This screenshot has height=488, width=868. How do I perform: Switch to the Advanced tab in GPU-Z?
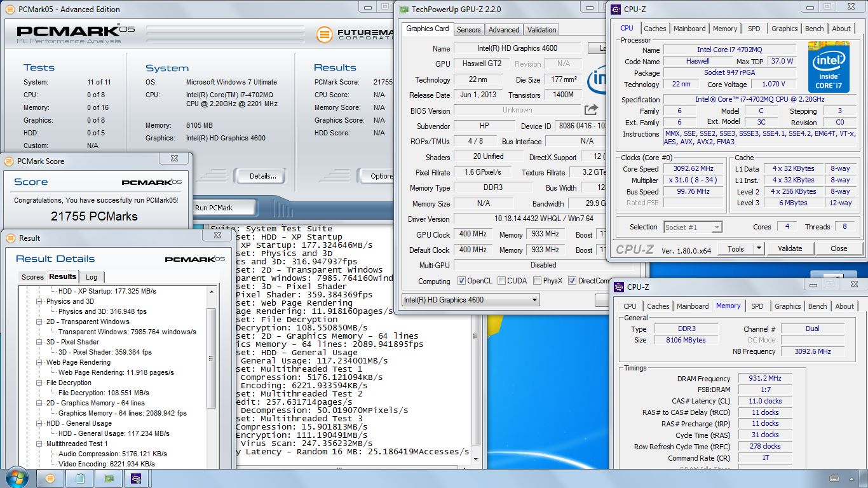click(504, 30)
